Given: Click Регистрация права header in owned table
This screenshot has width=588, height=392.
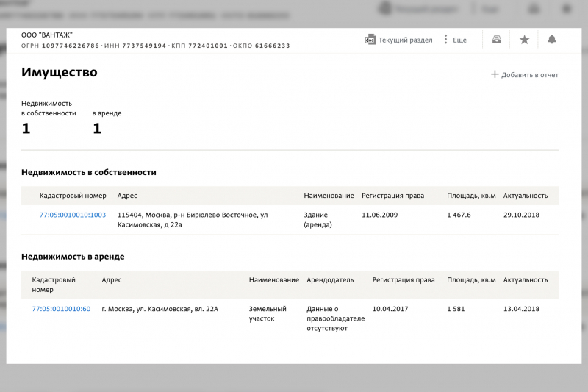Looking at the screenshot, I should point(392,196).
